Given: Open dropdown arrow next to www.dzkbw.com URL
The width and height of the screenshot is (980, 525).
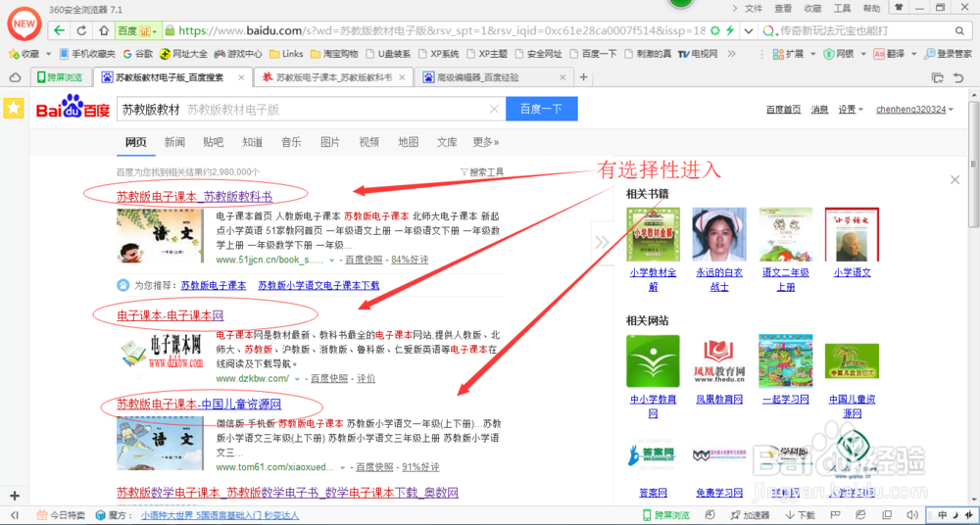Looking at the screenshot, I should (298, 379).
